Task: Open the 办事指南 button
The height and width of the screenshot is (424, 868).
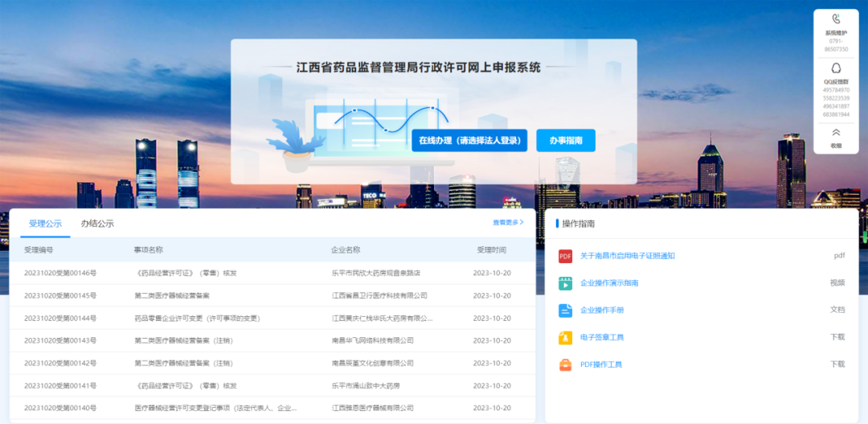Action: point(566,140)
